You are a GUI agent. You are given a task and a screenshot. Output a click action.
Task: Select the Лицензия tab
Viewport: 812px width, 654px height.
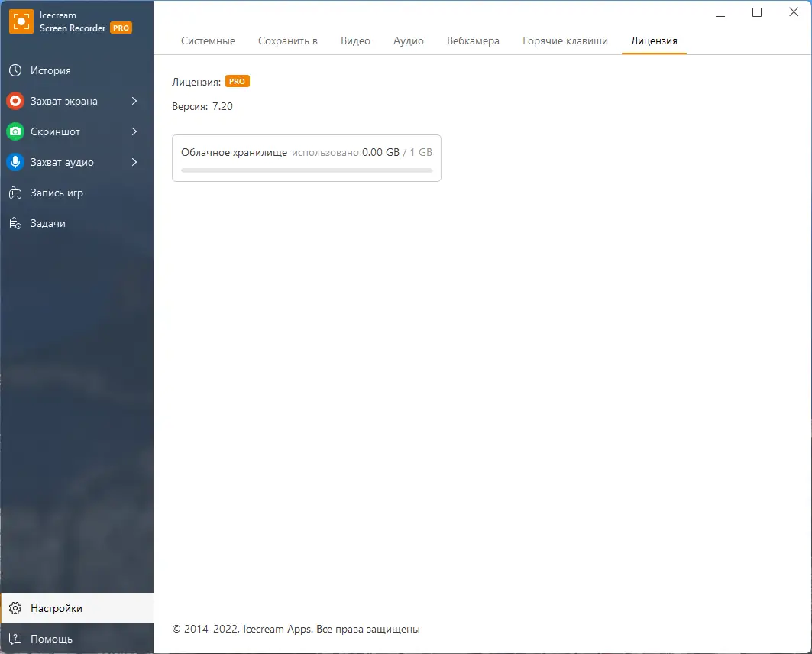[654, 41]
